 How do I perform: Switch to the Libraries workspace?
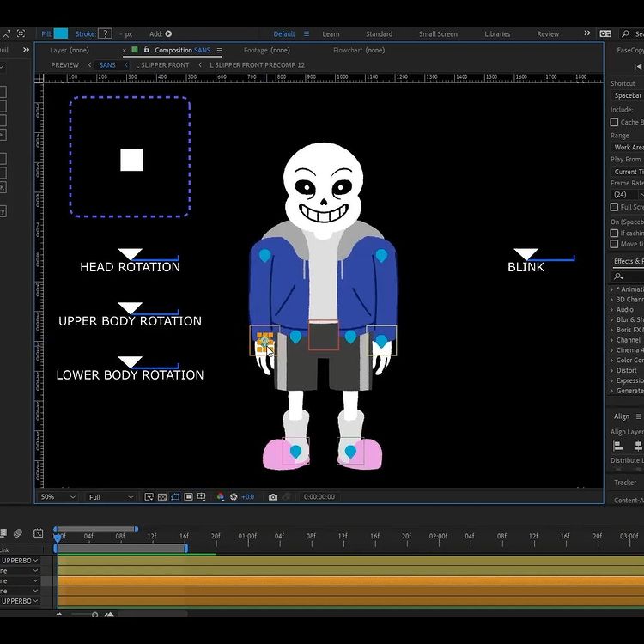pyautogui.click(x=497, y=34)
